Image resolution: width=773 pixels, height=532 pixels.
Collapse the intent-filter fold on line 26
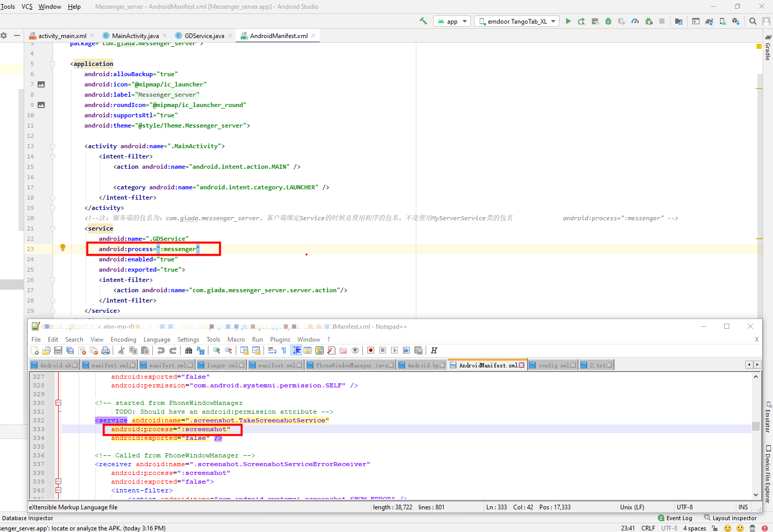click(x=52, y=280)
